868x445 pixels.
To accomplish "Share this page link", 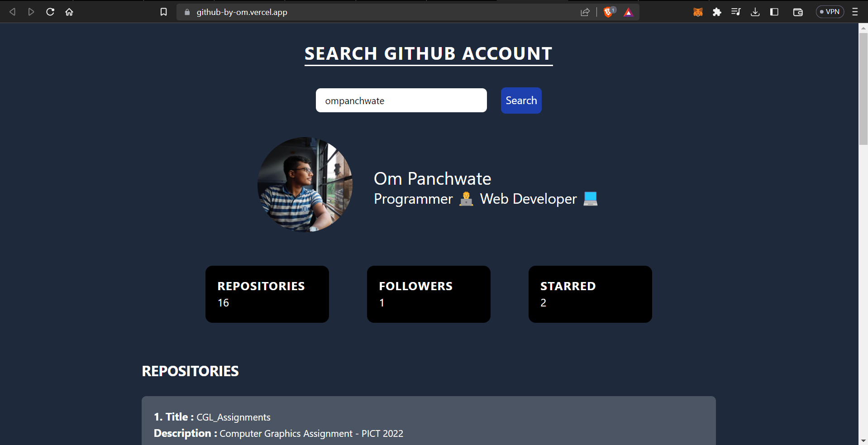I will (x=585, y=12).
